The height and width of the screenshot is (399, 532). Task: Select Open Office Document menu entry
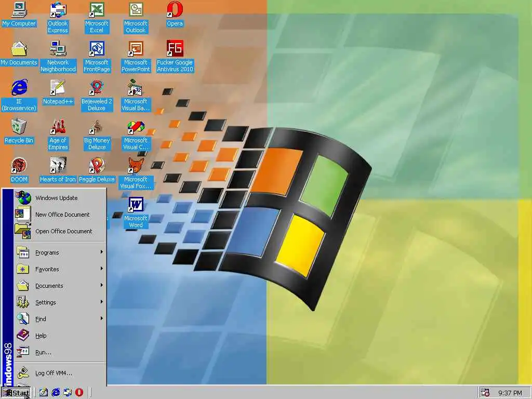pyautogui.click(x=60, y=231)
